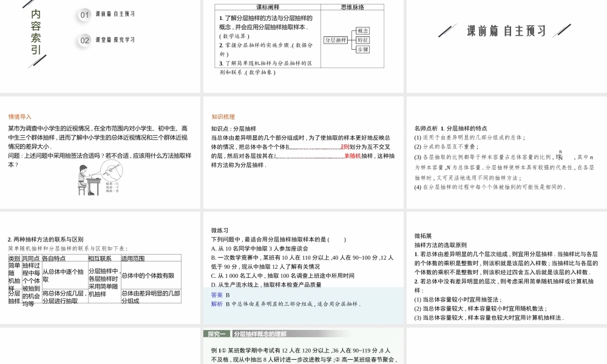This screenshot has width=607, height=364.
Task: Click the blue "解析" label
Action: point(216,303)
